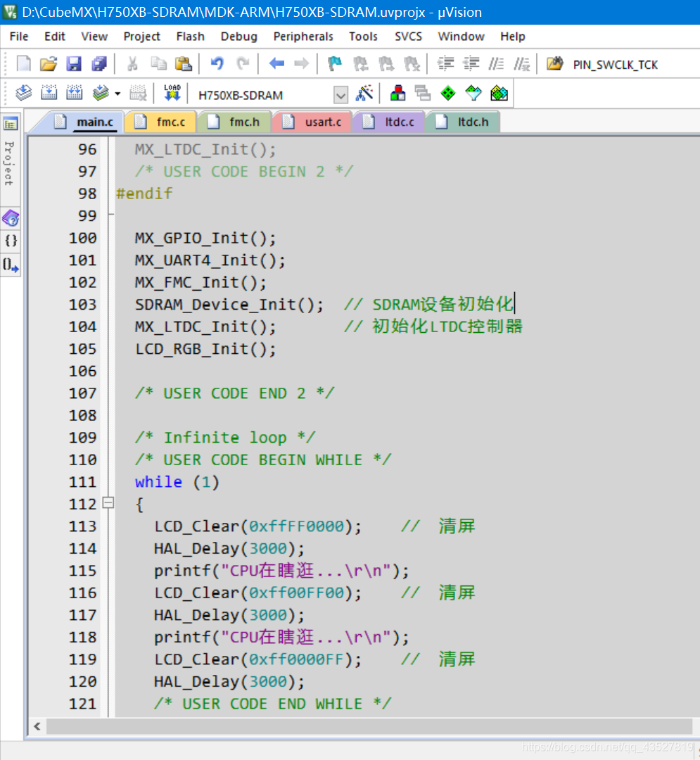This screenshot has height=760, width=700.
Task: Click Manage Multi-Project Workspace icon
Action: coord(423,93)
